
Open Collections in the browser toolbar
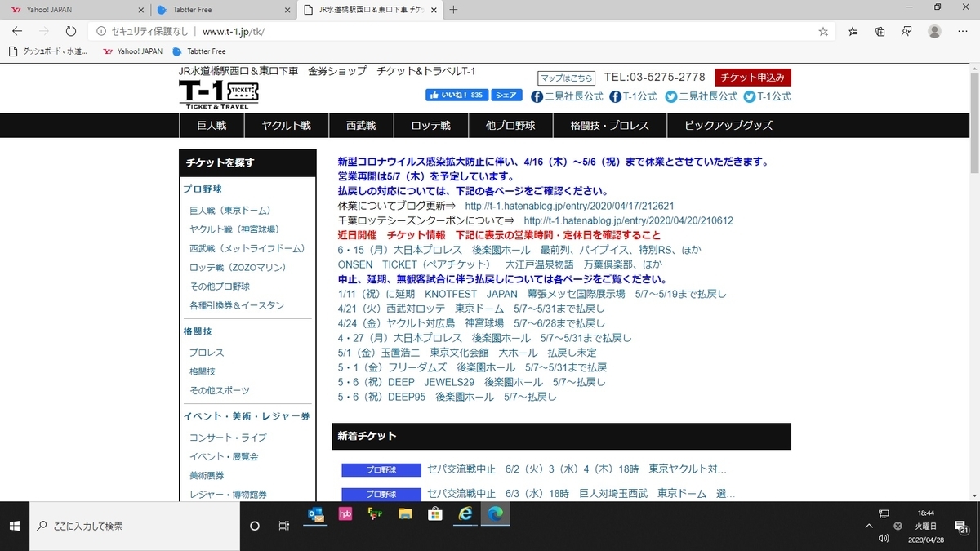coord(879,30)
